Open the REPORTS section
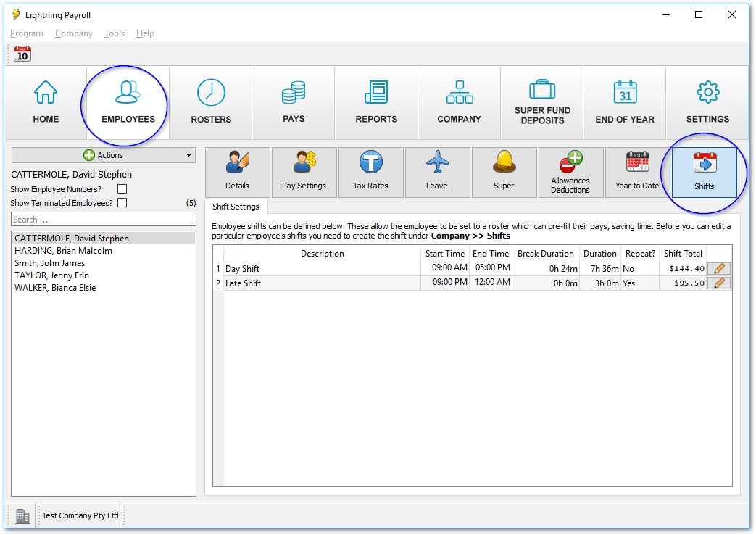 pyautogui.click(x=376, y=103)
